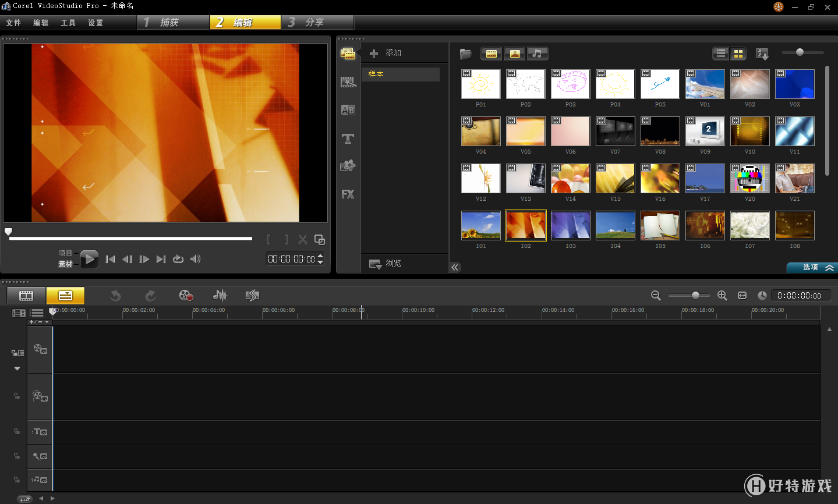Image resolution: width=838 pixels, height=504 pixels.
Task: Open the 设置 settings menu
Action: (96, 23)
